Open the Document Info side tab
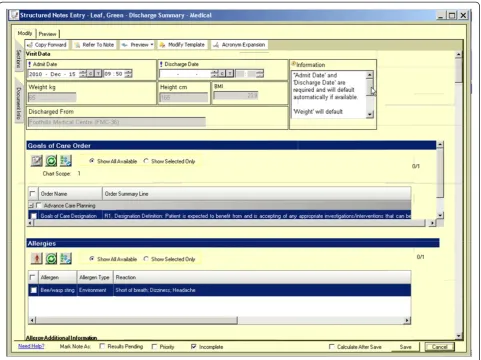The width and height of the screenshot is (481, 360). tap(19, 102)
